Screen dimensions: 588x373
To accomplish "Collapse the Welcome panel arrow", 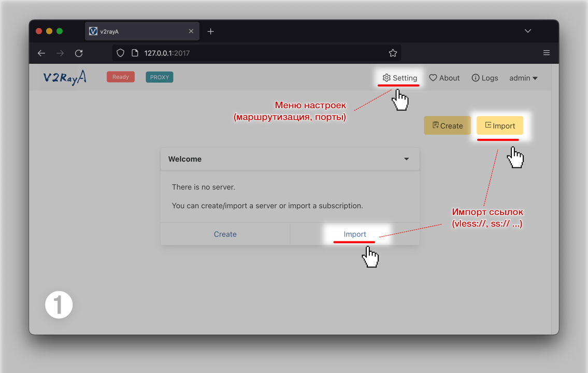I will coord(407,159).
